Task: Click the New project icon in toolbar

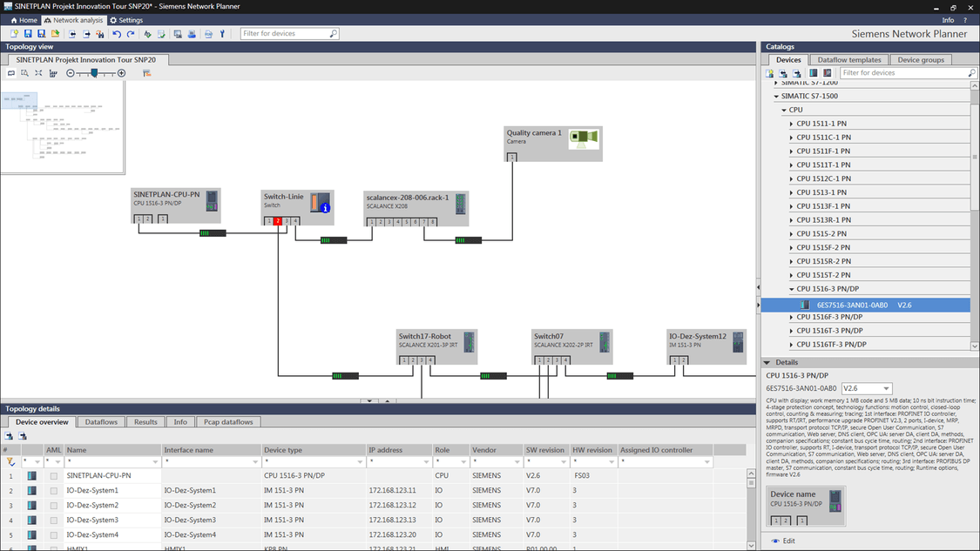Action: click(14, 34)
